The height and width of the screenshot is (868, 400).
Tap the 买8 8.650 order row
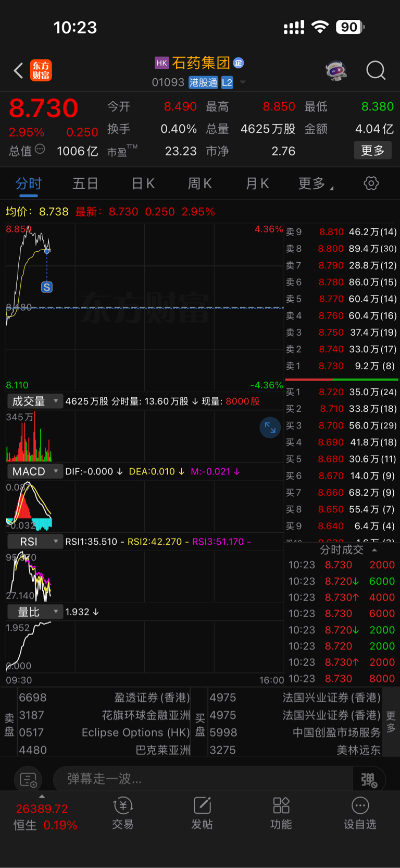pyautogui.click(x=341, y=509)
